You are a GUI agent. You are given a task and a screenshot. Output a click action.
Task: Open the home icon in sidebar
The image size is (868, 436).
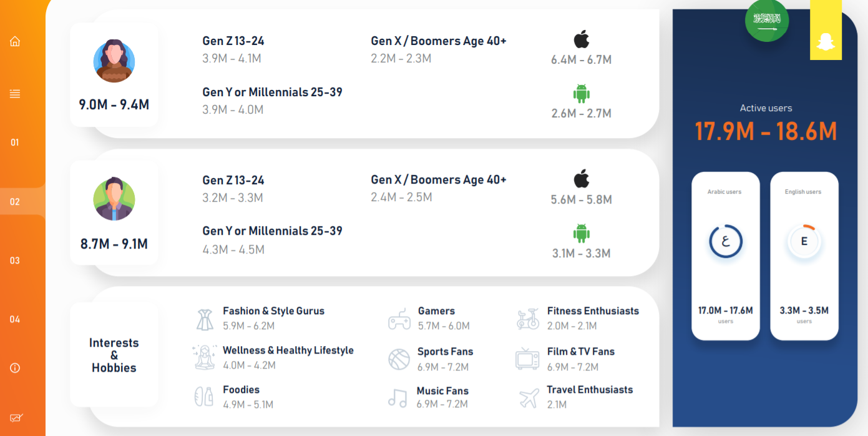point(15,41)
